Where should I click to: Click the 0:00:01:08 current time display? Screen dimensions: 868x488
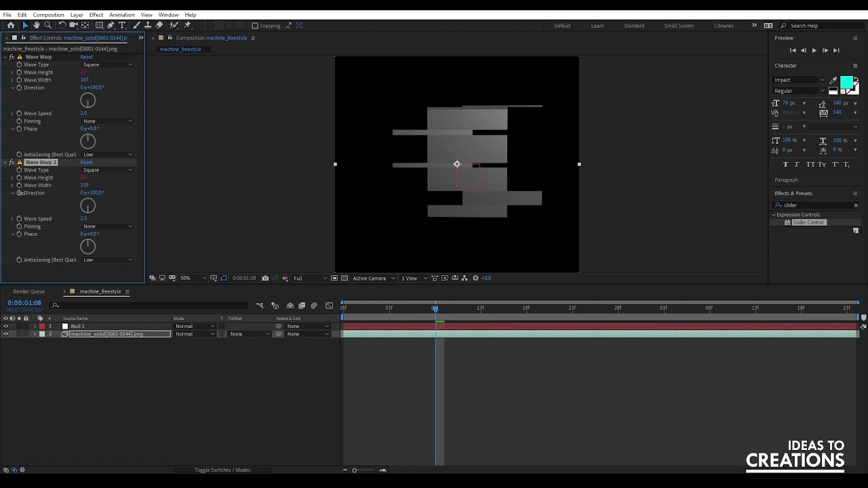click(x=24, y=303)
